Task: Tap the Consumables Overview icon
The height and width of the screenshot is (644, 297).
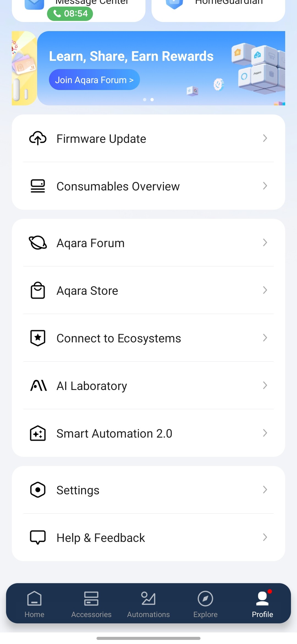Action: [38, 186]
